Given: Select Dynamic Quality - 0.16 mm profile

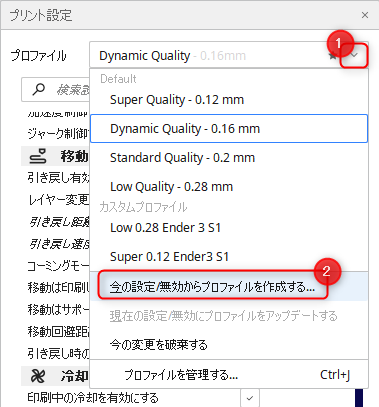Looking at the screenshot, I should pyautogui.click(x=229, y=129).
